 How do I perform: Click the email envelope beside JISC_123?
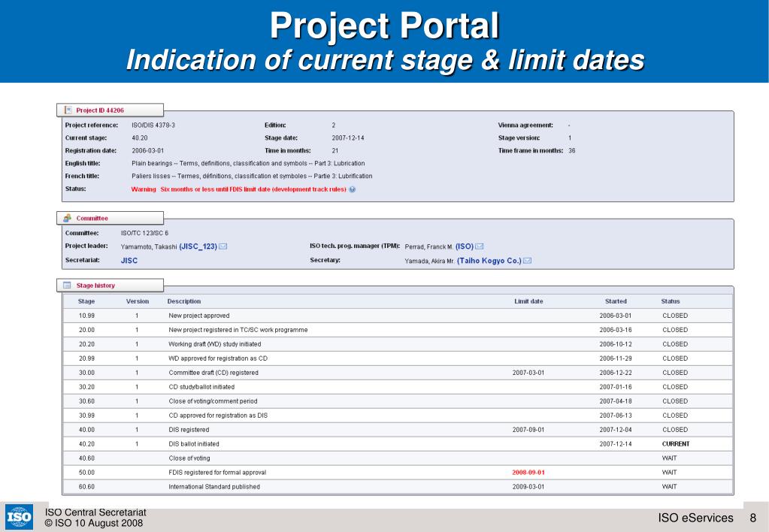223,246
